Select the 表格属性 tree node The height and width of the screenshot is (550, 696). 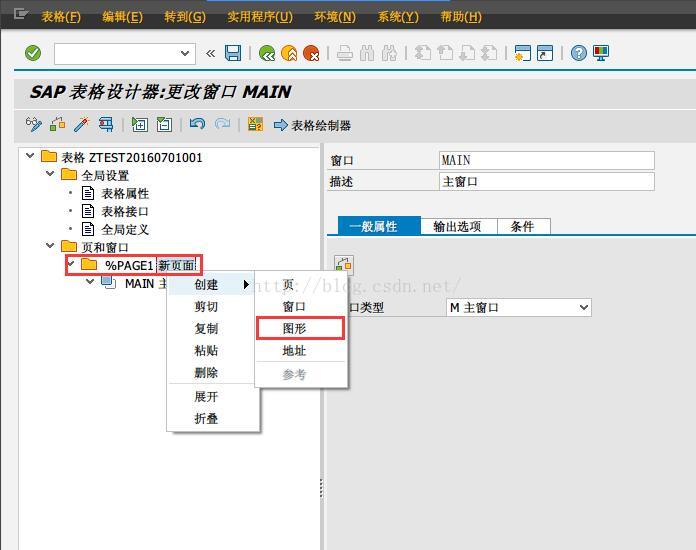[125, 194]
